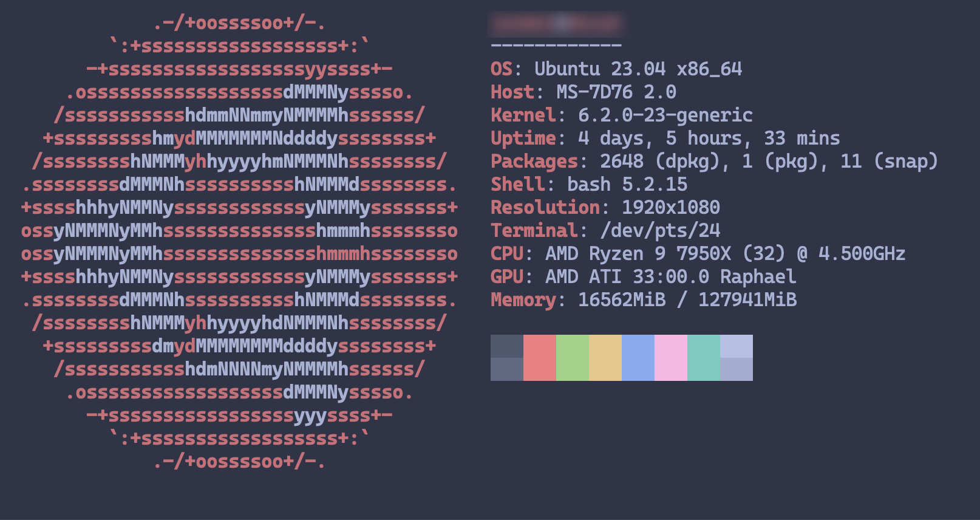Click the OS label in system info
Image resolution: width=980 pixels, height=520 pixels.
click(502, 69)
